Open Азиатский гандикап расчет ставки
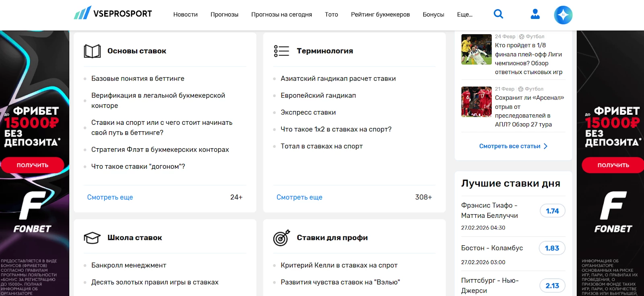 point(338,79)
